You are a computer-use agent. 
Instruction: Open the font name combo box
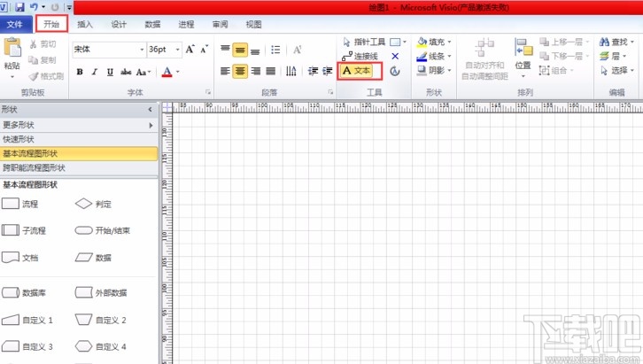(x=109, y=50)
